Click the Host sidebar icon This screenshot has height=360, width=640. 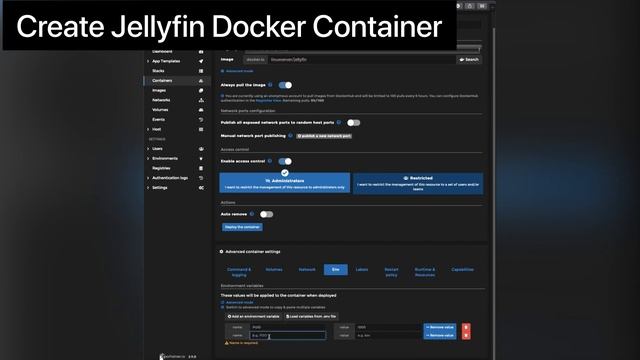point(201,129)
